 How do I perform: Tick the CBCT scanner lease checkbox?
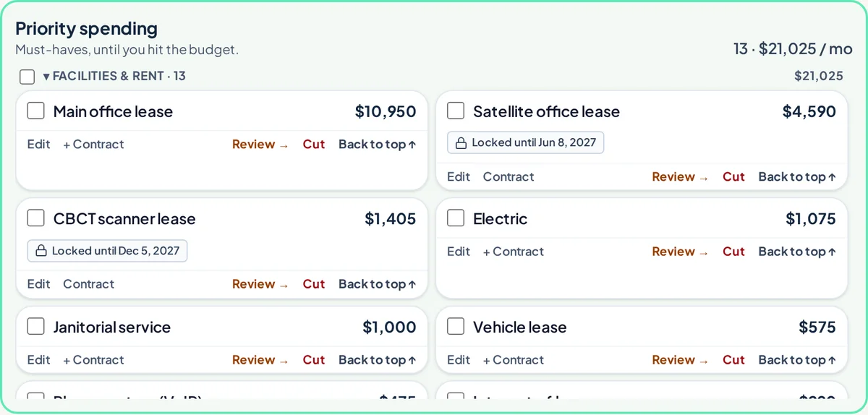coord(36,218)
